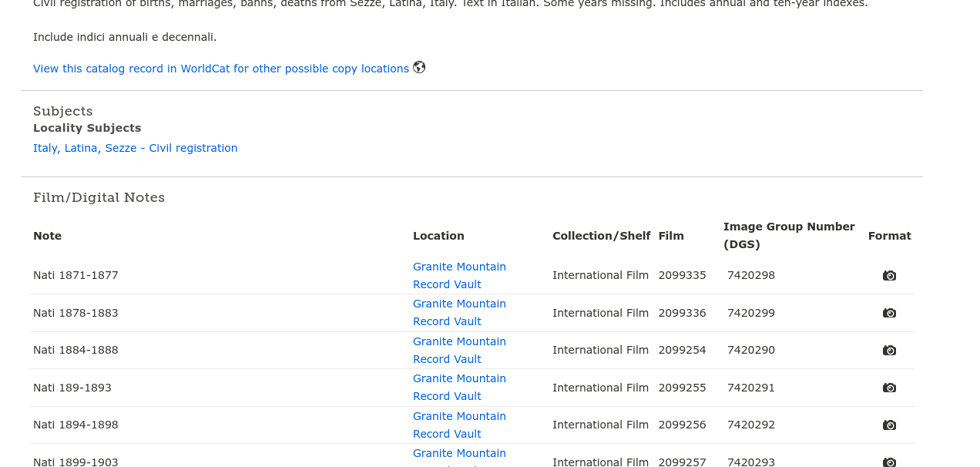
Task: Select film number 2099256
Action: click(x=682, y=425)
